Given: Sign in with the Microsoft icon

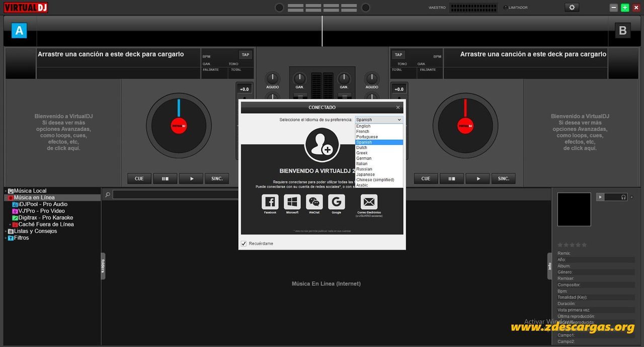Looking at the screenshot, I should point(292,202).
